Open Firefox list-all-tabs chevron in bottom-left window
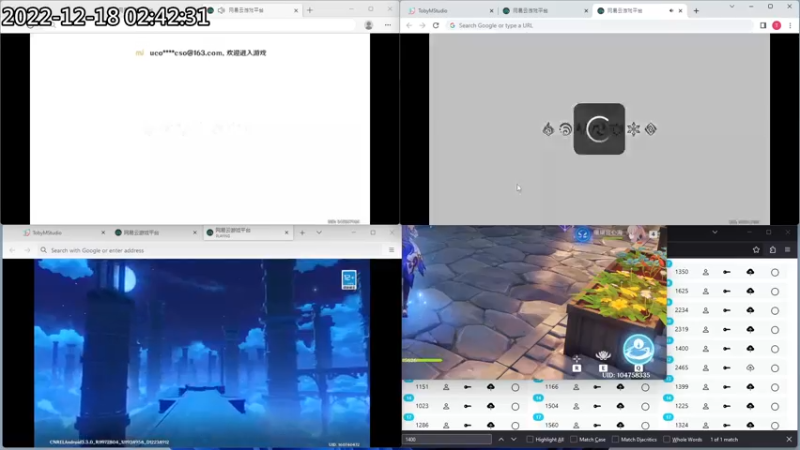Viewport: 800px width, 450px height. pyautogui.click(x=319, y=233)
